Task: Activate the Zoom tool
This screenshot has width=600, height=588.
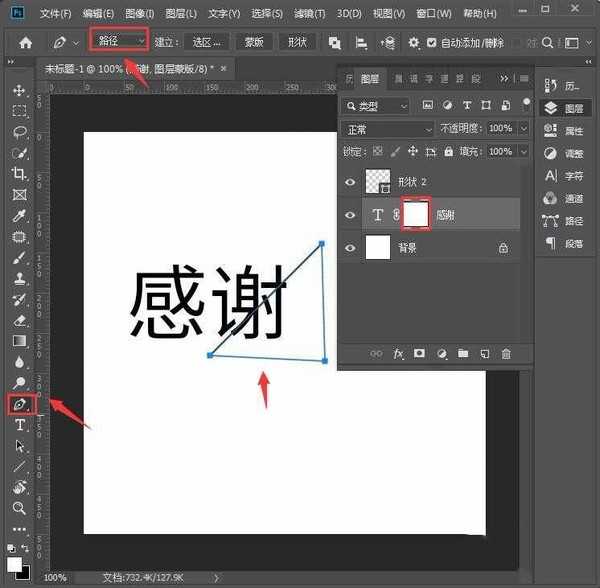Action: tap(19, 508)
